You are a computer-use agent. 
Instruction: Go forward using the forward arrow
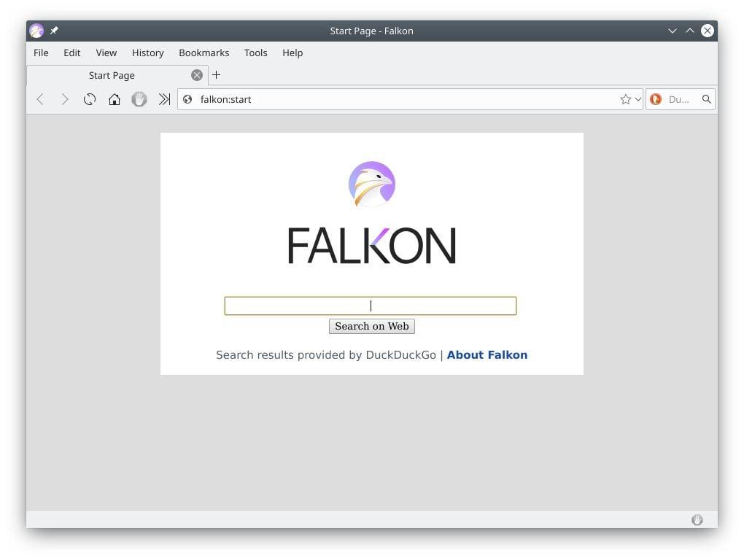pos(65,99)
